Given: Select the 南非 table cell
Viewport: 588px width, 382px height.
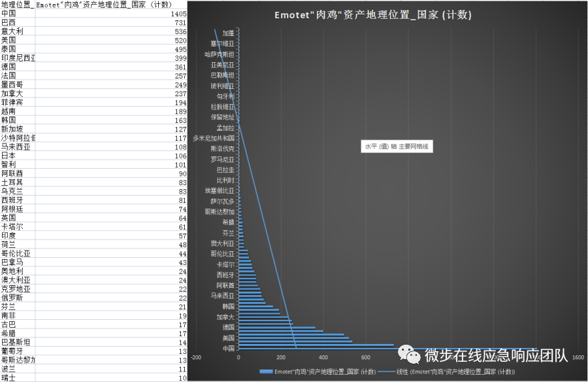Looking at the screenshot, I should 18,316.
